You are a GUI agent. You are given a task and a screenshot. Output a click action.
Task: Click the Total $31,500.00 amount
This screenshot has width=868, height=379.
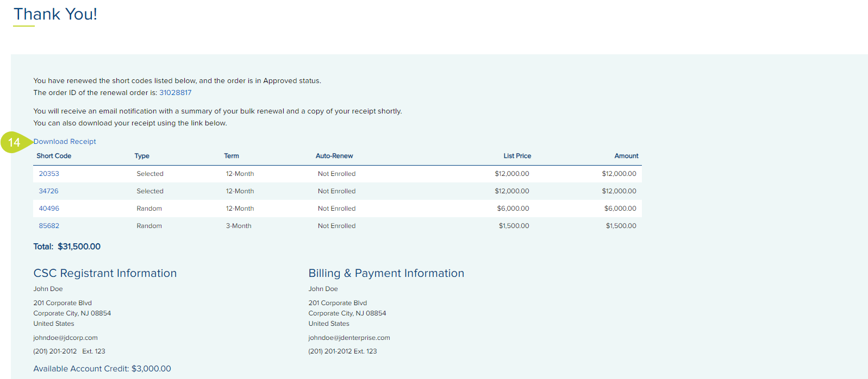pyautogui.click(x=79, y=247)
